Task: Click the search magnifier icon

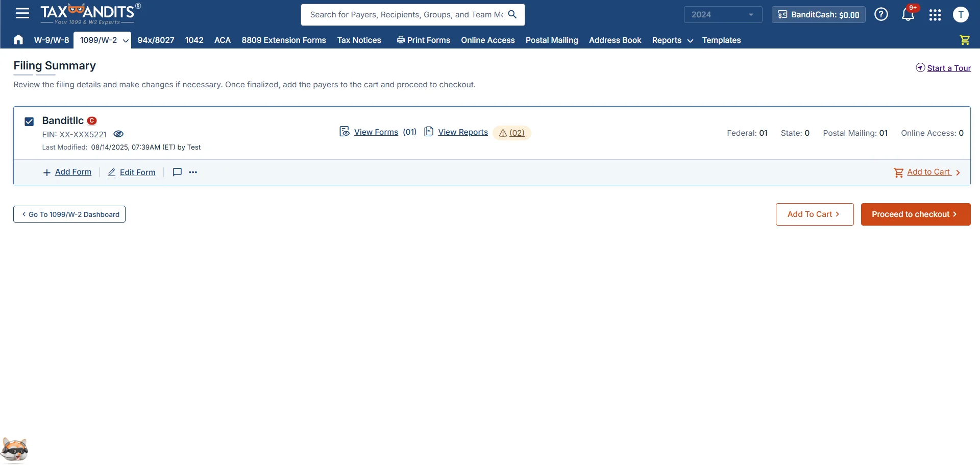Action: (x=512, y=14)
